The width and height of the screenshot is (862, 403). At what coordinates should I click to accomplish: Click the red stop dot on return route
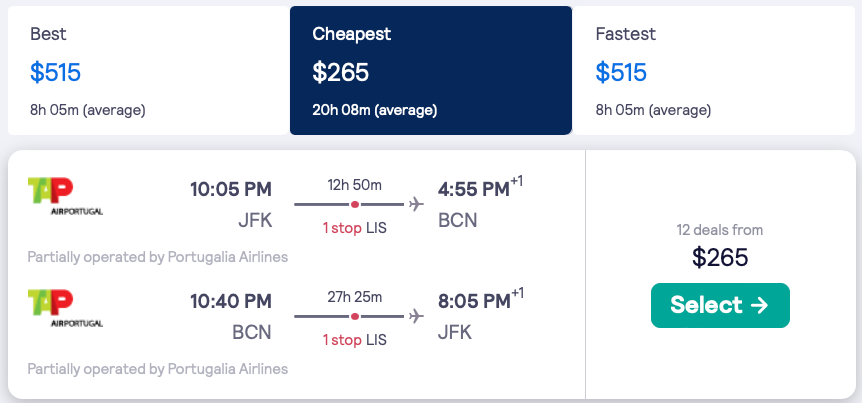(x=355, y=317)
